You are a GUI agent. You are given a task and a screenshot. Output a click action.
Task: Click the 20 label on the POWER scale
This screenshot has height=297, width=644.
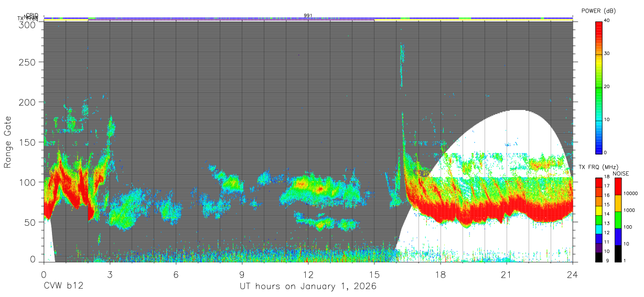click(x=606, y=86)
